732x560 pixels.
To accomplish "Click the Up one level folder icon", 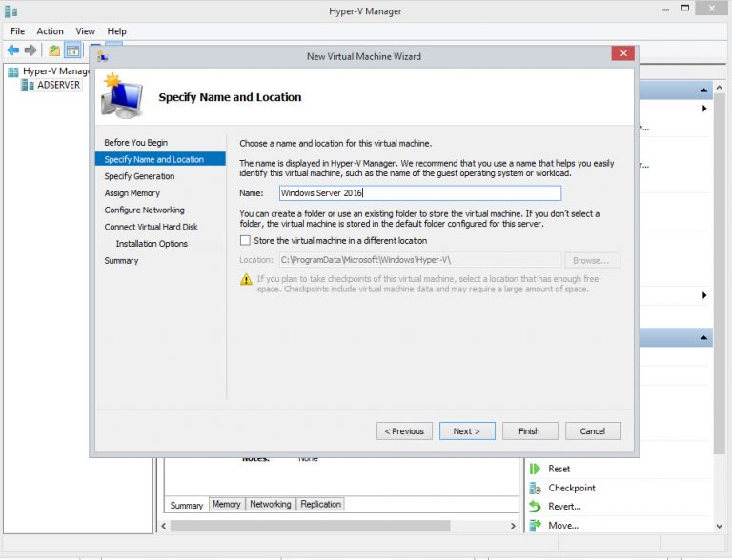I will click(54, 50).
